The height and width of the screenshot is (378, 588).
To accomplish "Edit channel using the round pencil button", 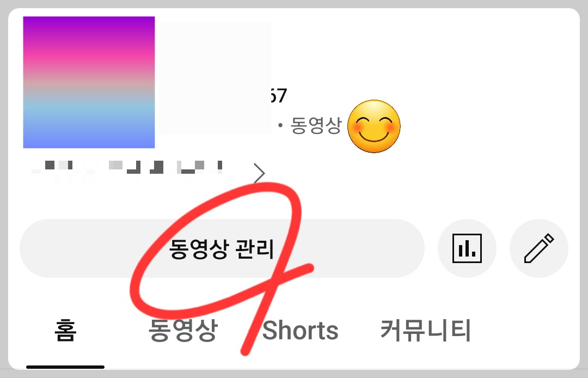I will tap(539, 248).
